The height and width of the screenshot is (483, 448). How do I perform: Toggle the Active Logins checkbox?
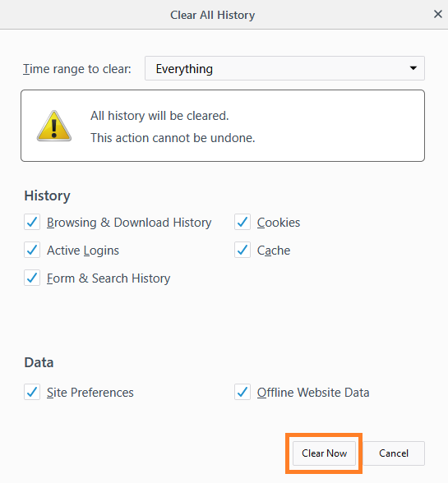click(32, 250)
